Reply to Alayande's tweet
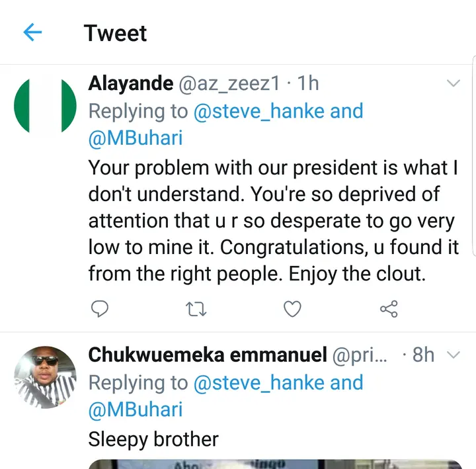Viewport: 476px width, 469px height. [x=99, y=308]
